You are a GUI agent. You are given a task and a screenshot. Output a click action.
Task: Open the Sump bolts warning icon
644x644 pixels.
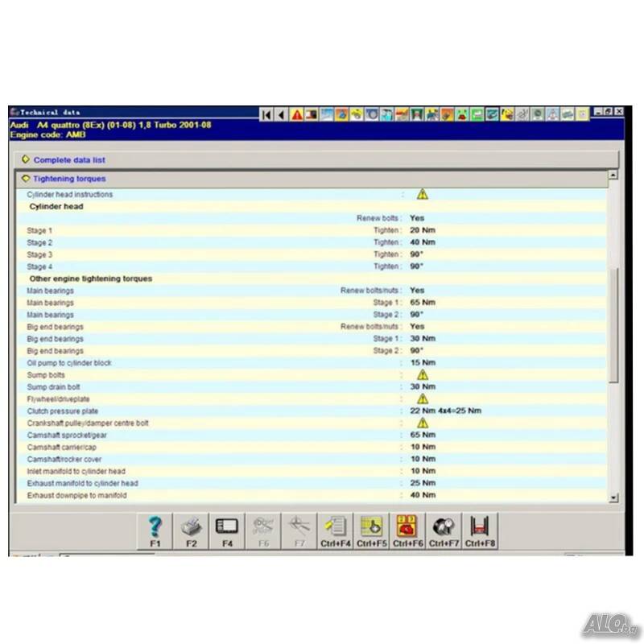pos(422,375)
